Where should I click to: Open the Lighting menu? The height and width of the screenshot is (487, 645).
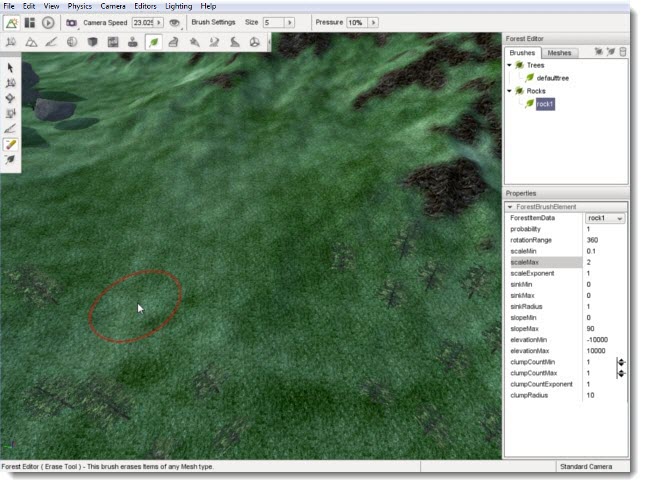(178, 6)
